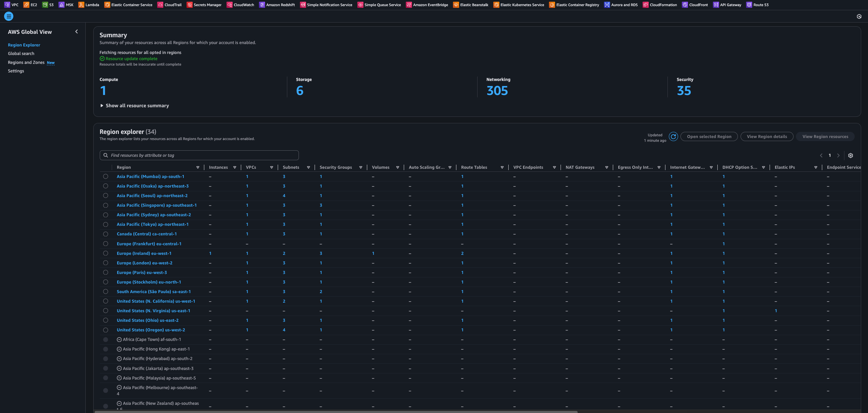Open the hamburger navigation menu icon
Image resolution: width=868 pixels, height=413 pixels.
tap(9, 16)
